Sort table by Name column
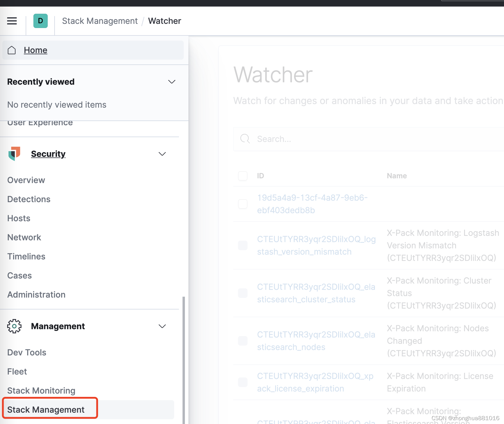The width and height of the screenshot is (504, 424). (x=397, y=176)
